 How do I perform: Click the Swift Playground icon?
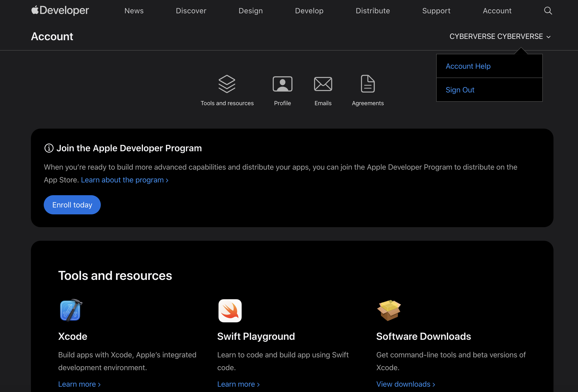(x=230, y=311)
